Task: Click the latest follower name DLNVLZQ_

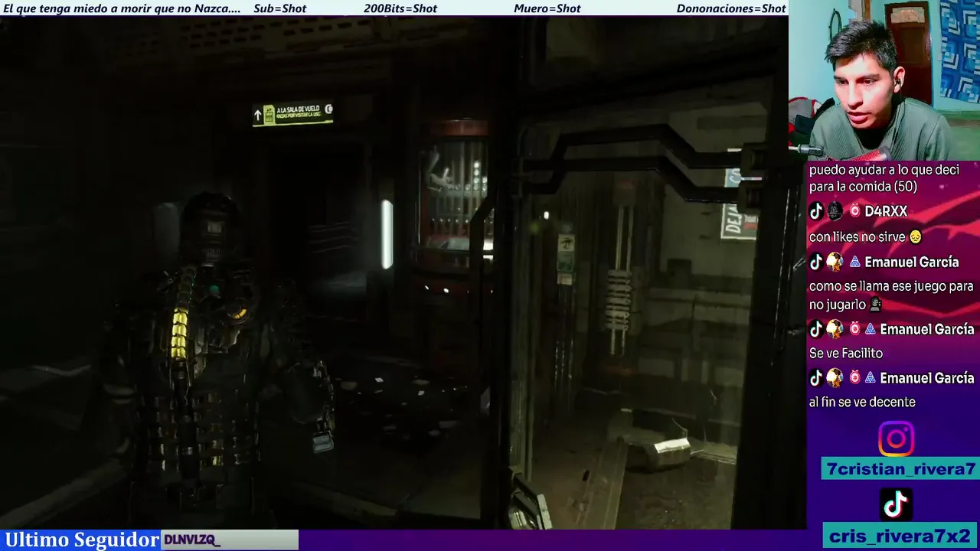Action: (x=191, y=540)
